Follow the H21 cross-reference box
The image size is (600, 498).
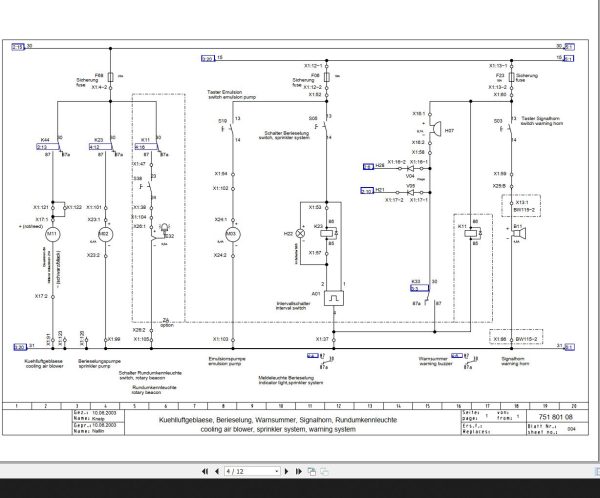tap(367, 190)
